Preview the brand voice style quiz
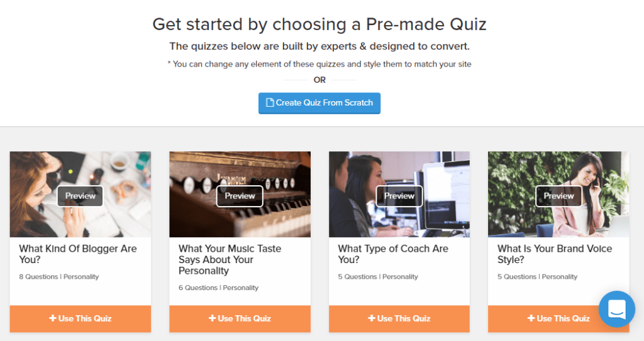This screenshot has width=644, height=341. point(558,196)
